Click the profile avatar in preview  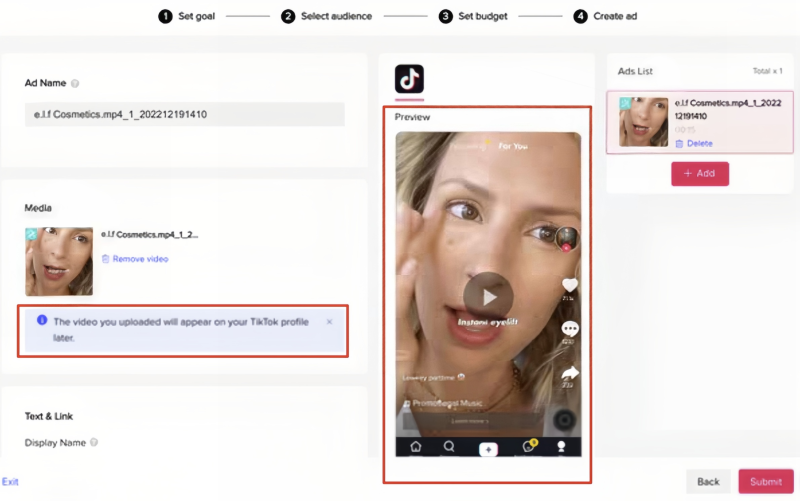coord(567,238)
